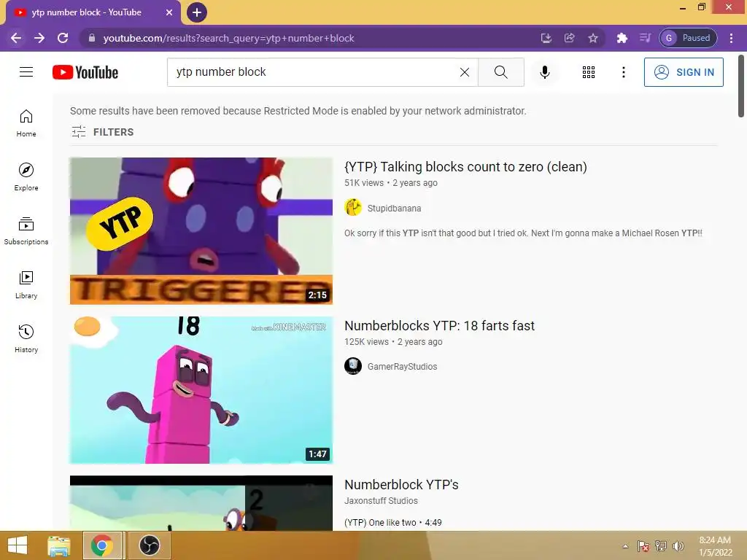Open GamerRayStudios channel name
The width and height of the screenshot is (747, 560).
(x=402, y=366)
